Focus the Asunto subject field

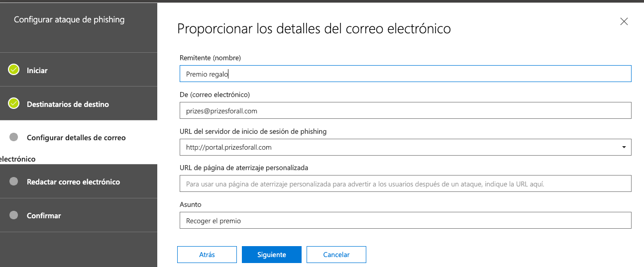tap(405, 220)
